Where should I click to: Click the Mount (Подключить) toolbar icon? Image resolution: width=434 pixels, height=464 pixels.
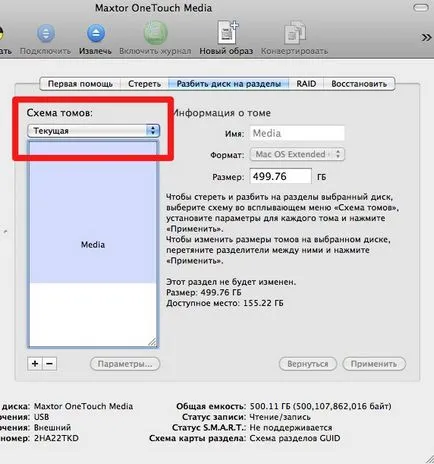point(46,33)
